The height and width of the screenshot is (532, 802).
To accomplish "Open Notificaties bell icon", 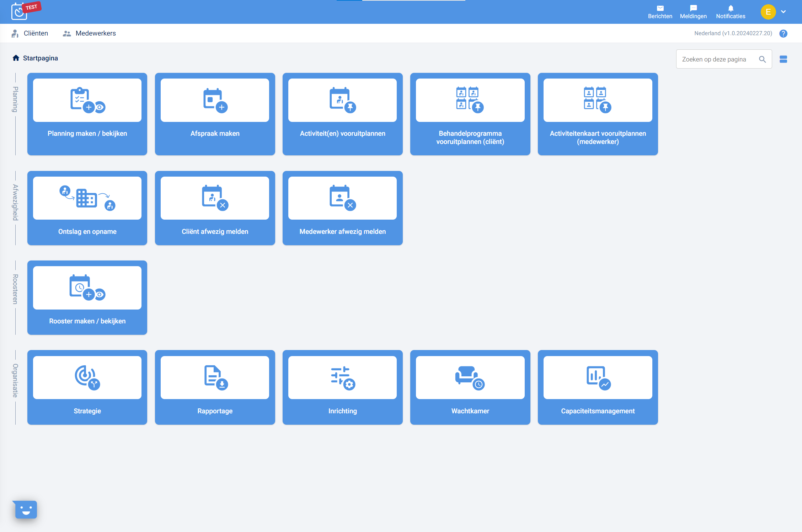I will click(731, 8).
